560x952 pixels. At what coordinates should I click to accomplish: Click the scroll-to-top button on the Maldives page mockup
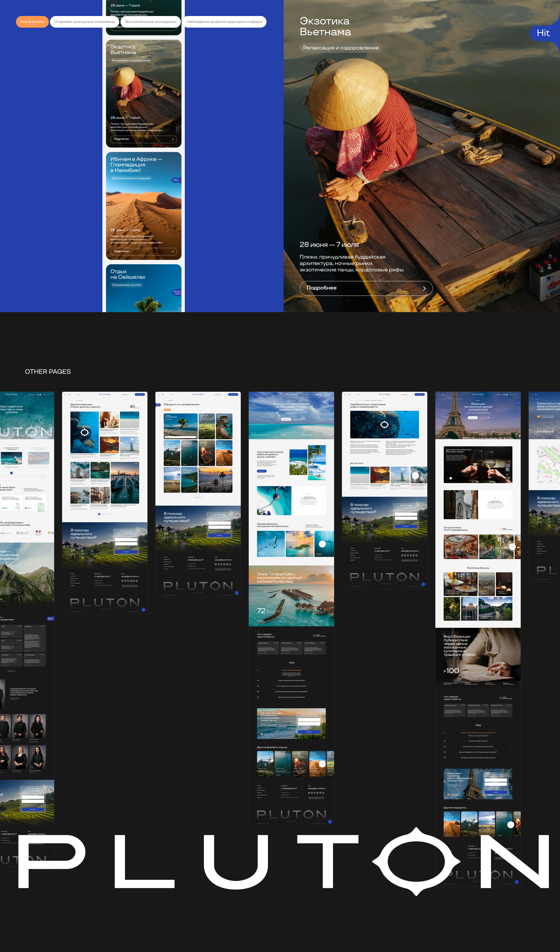pyautogui.click(x=330, y=821)
